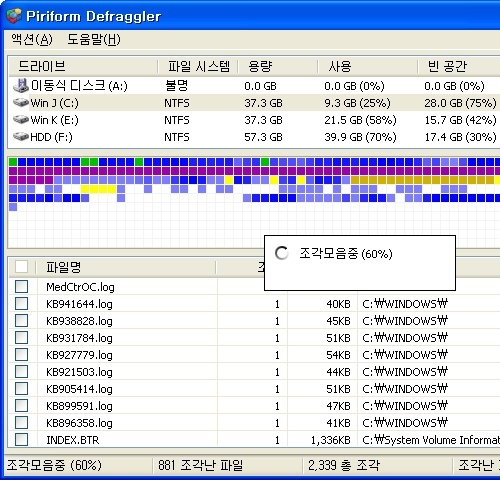Check the box for KB941644.log
The image size is (500, 480).
tap(21, 304)
